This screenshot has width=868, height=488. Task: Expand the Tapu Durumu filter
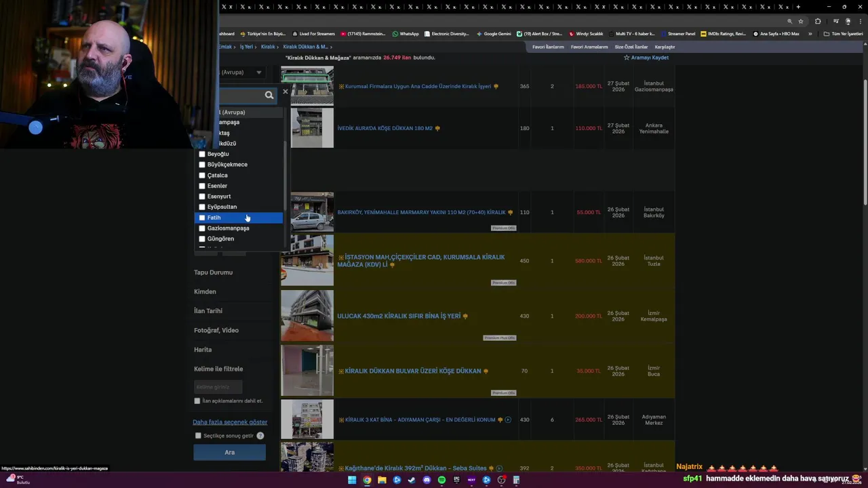(x=213, y=272)
